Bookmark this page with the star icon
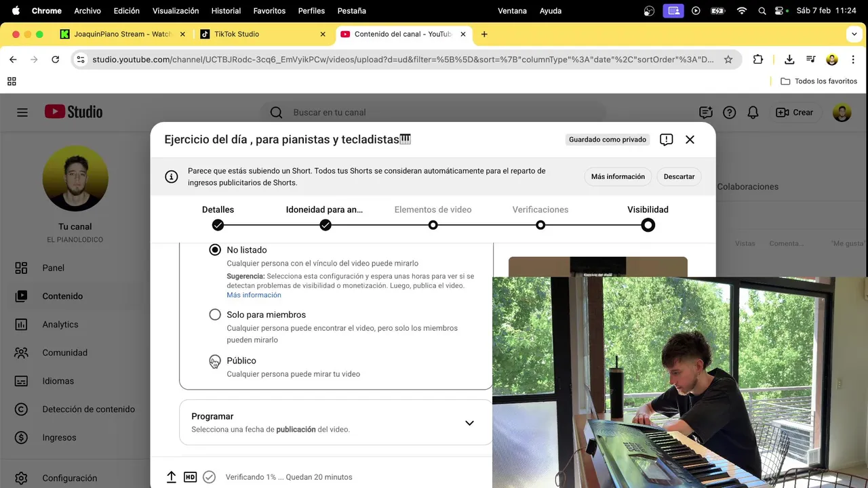 click(x=728, y=60)
